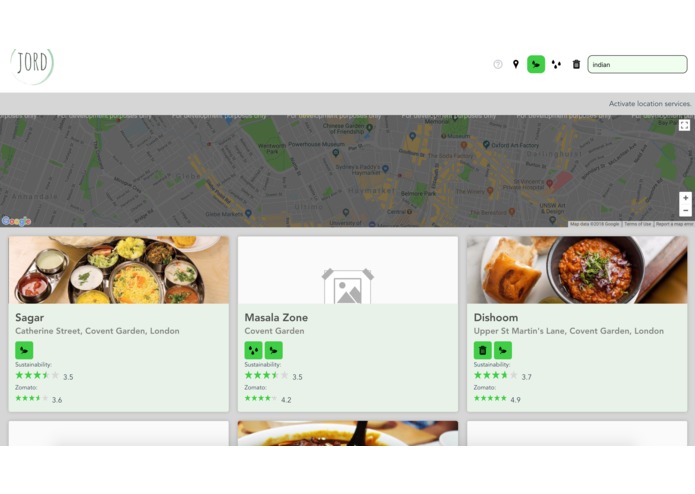The image size is (695, 494).
Task: Click 'Activate location services.' link
Action: point(649,104)
